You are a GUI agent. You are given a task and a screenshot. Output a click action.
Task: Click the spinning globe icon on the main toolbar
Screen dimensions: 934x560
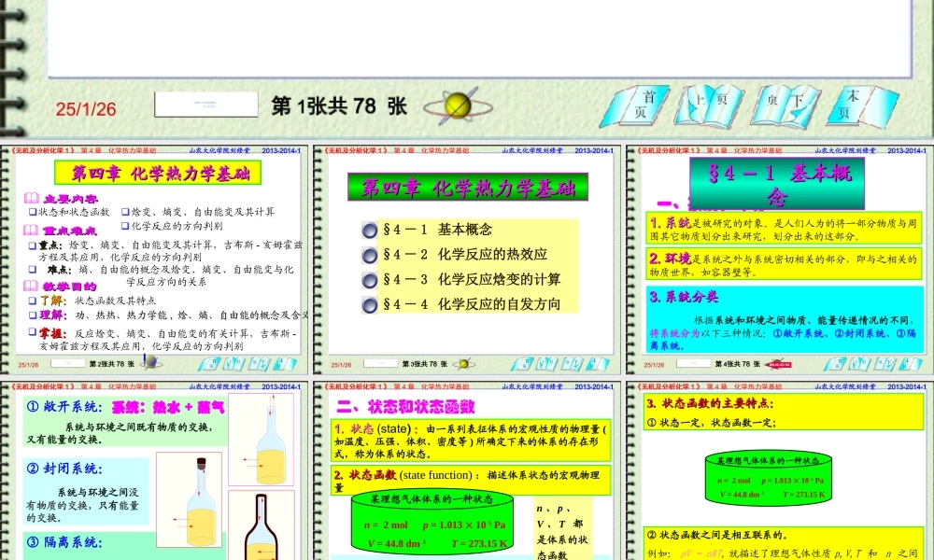coord(457,106)
